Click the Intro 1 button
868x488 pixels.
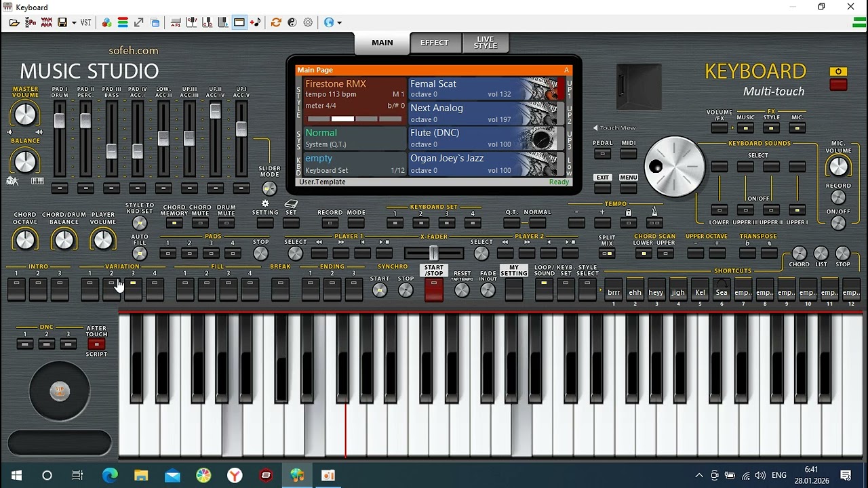click(16, 289)
